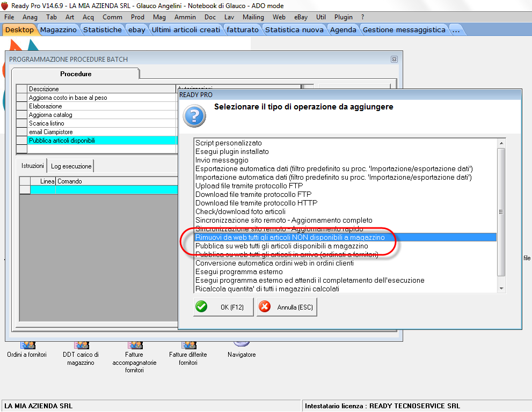Select the Procedure tab in batch window
The height and width of the screenshot is (412, 532).
coord(76,74)
